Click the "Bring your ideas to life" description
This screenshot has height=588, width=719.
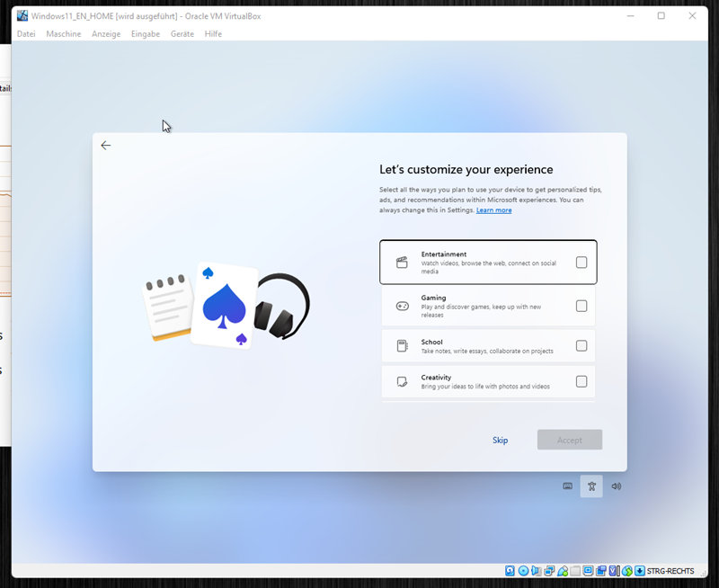point(485,387)
